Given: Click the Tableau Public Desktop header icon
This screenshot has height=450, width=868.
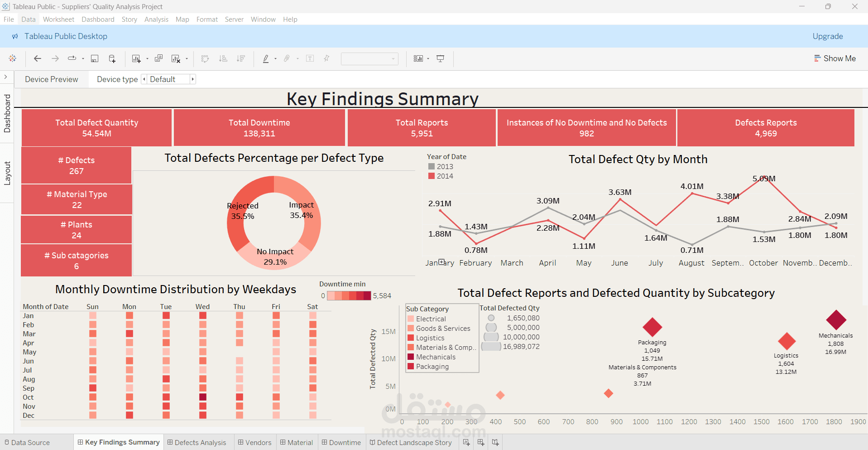Looking at the screenshot, I should [x=15, y=36].
